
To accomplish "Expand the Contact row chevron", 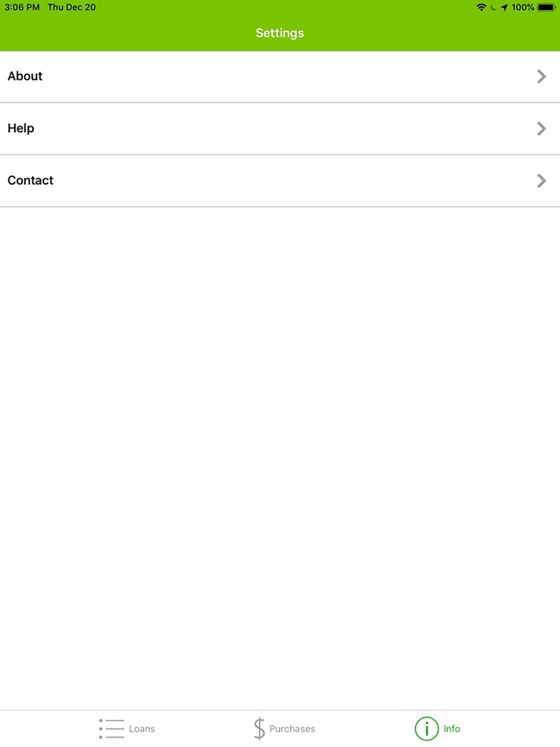I will (542, 180).
